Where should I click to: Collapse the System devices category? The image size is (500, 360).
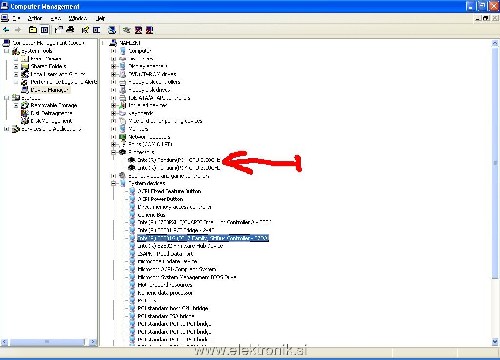114,183
